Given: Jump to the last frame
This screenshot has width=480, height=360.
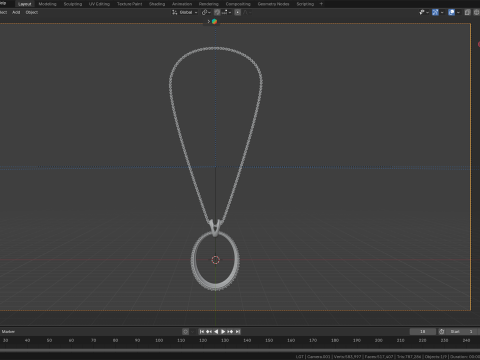Looking at the screenshot, I should coord(238,331).
